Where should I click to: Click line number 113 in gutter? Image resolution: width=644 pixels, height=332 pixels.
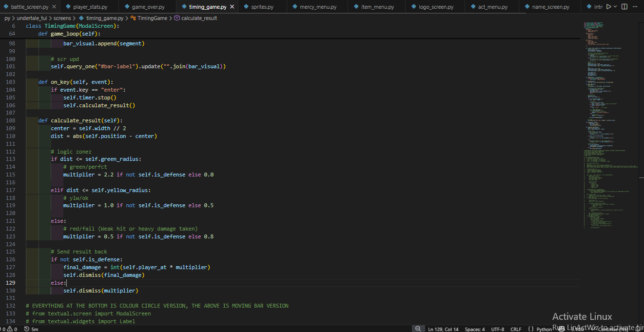click(11, 159)
